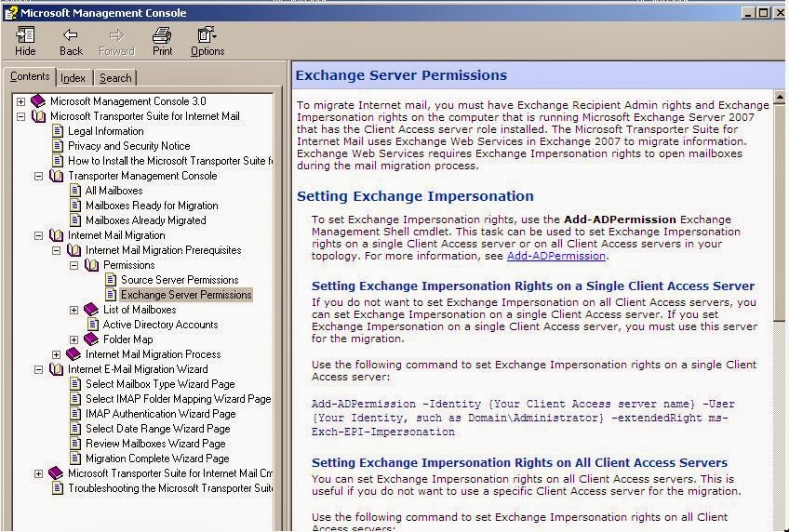The width and height of the screenshot is (789, 532).
Task: Click the content pane vertical scrollbar thumb
Action: (x=779, y=212)
